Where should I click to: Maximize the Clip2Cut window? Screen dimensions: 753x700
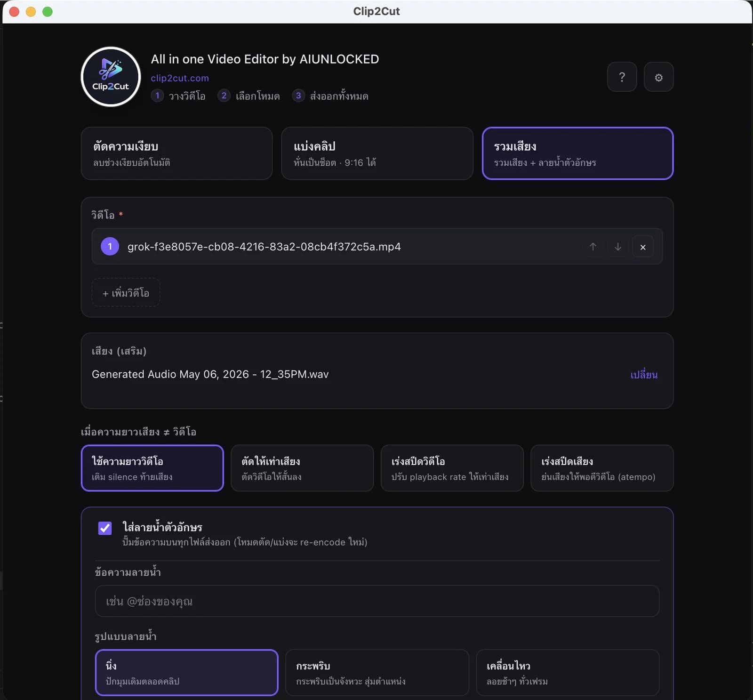pyautogui.click(x=48, y=11)
